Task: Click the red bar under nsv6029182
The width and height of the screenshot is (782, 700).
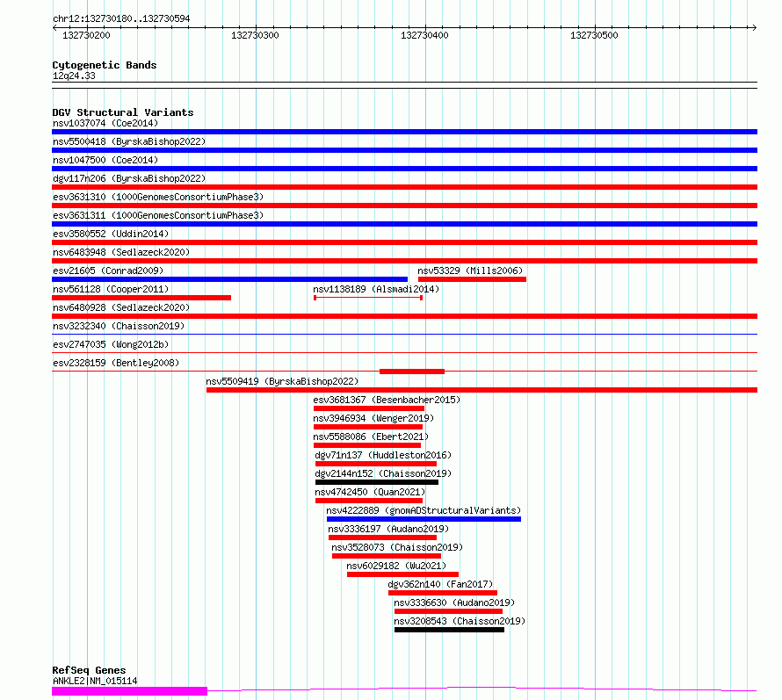Action: pos(403,574)
